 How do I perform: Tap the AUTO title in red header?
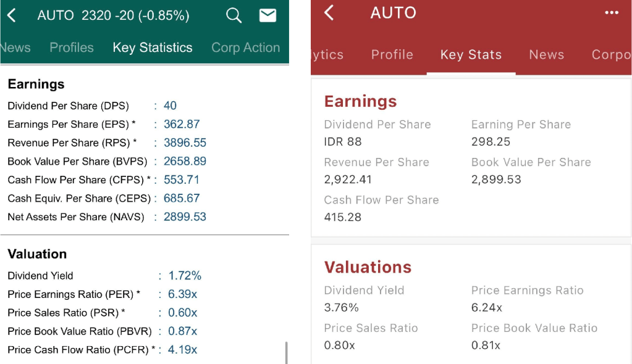pyautogui.click(x=393, y=13)
